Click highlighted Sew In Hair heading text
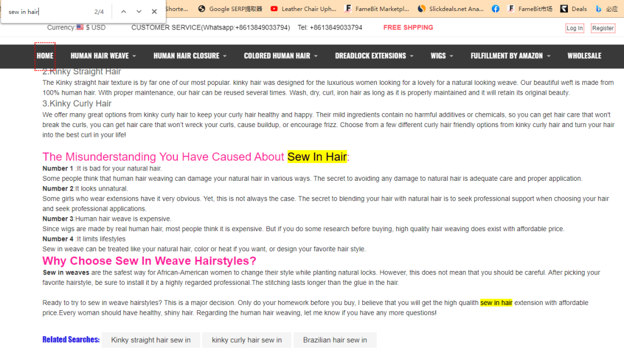The width and height of the screenshot is (624, 364). coord(317,157)
